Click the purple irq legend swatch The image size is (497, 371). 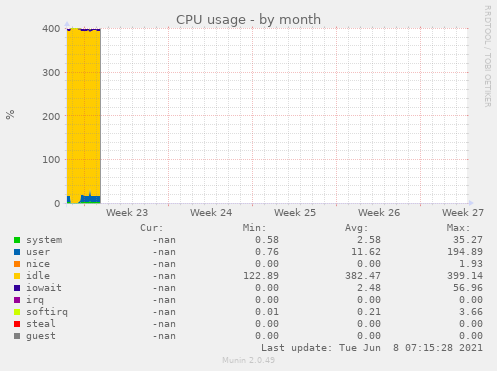17,300
